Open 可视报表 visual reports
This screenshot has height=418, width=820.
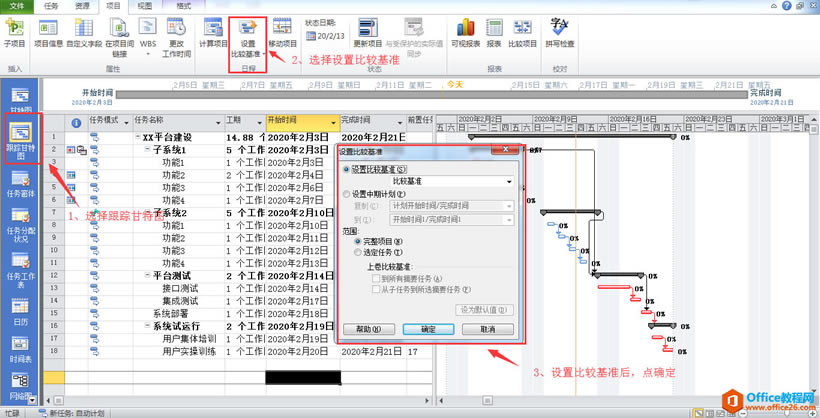click(465, 33)
